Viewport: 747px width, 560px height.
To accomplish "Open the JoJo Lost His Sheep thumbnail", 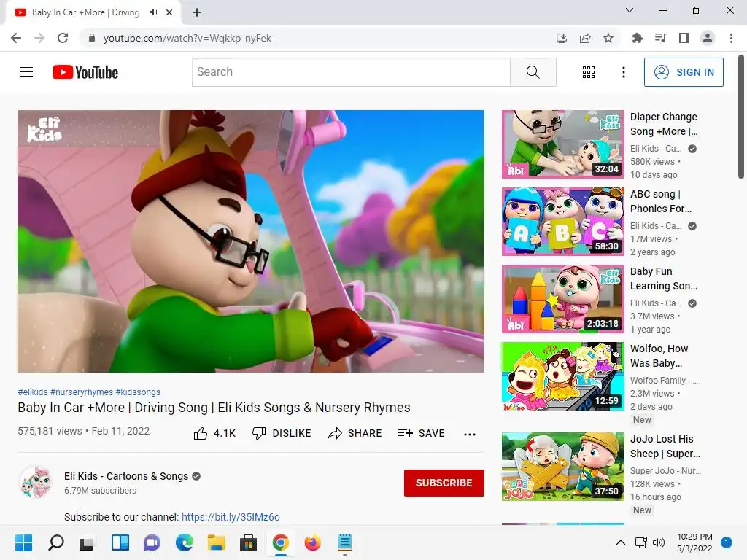I will [562, 467].
